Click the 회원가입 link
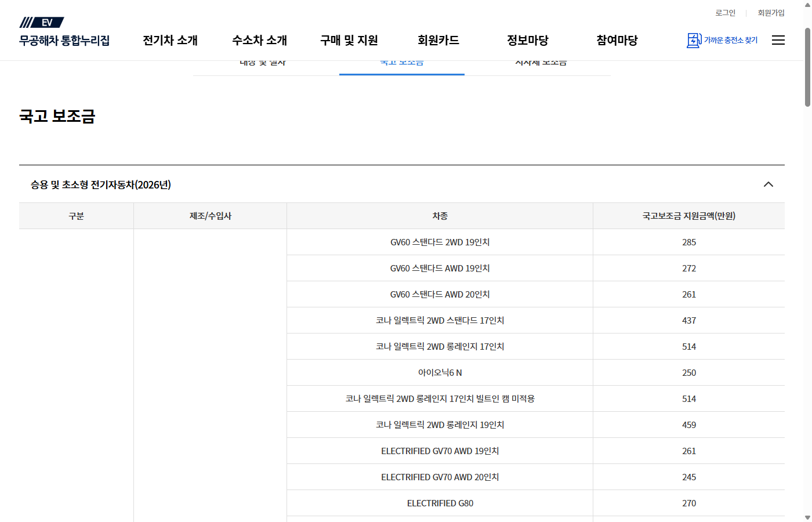The height and width of the screenshot is (522, 812). 771,12
